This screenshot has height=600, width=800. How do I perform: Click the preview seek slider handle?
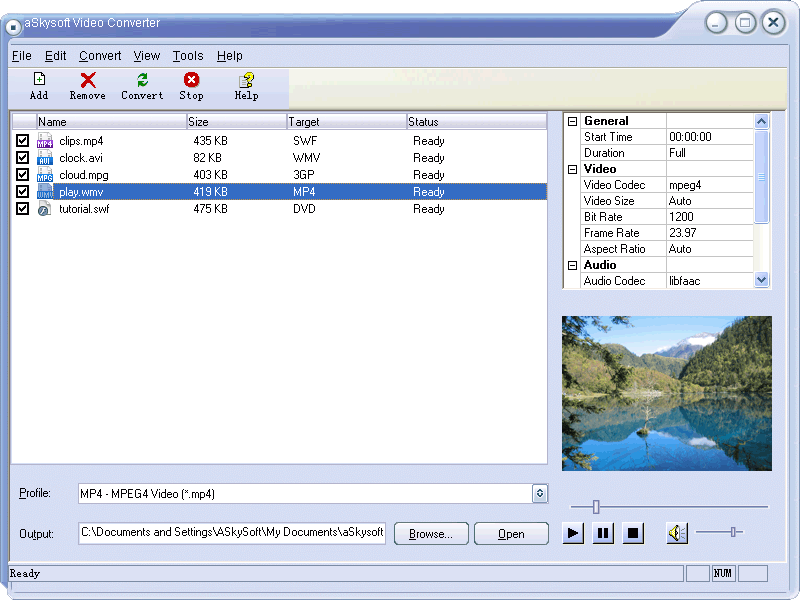point(596,507)
